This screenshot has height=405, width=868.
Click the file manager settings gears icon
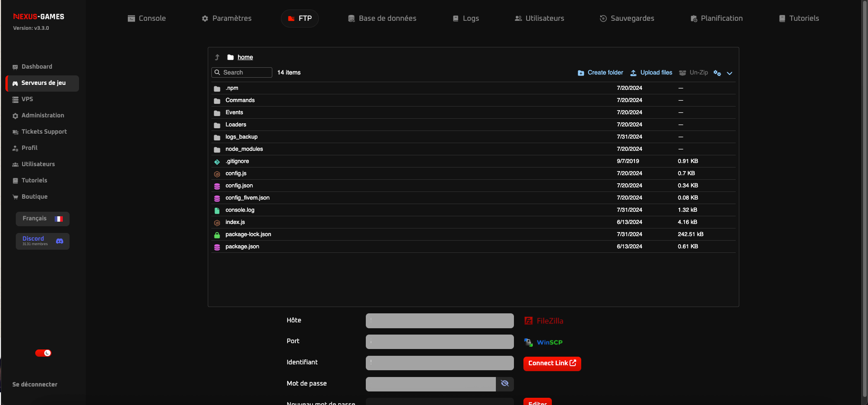coord(717,73)
